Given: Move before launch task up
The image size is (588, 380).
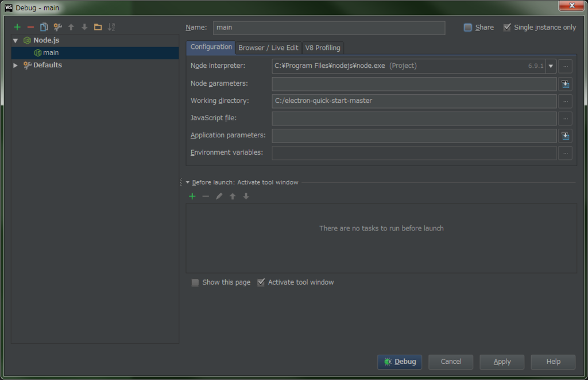Looking at the screenshot, I should coord(233,196).
